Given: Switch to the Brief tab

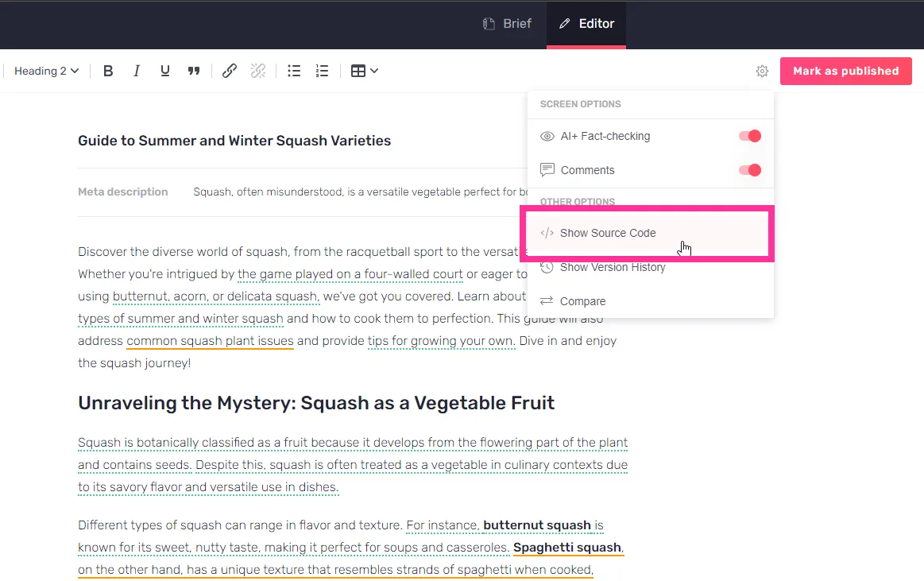Looking at the screenshot, I should (x=507, y=24).
